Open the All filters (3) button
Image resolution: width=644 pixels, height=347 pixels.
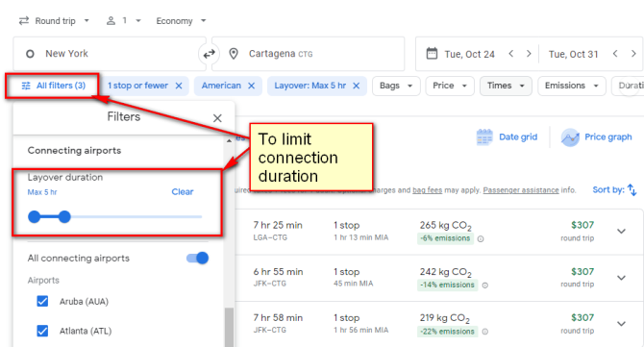click(x=53, y=86)
